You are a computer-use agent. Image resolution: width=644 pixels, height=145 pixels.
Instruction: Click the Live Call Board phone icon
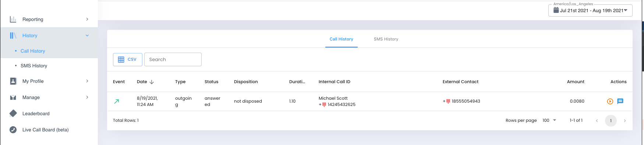coord(13,130)
